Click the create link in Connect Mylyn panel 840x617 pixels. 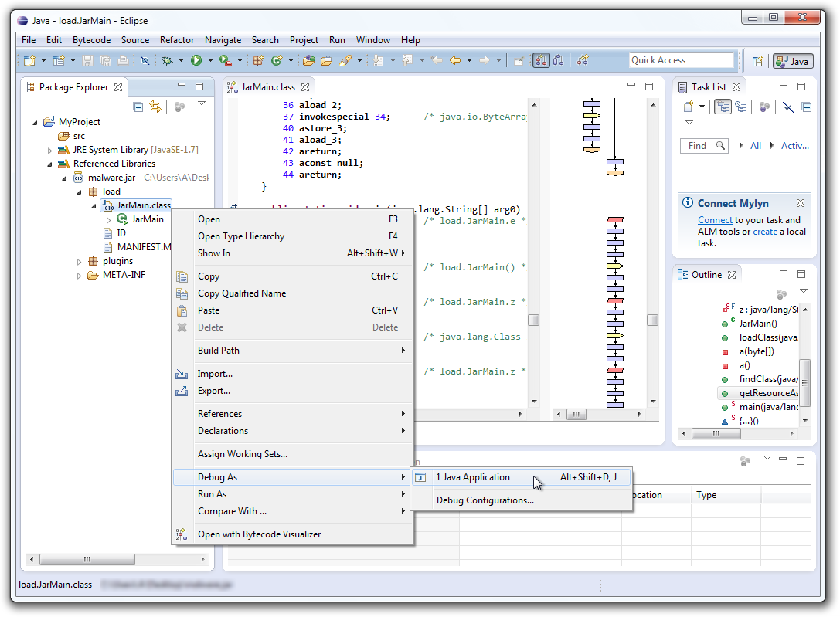pyautogui.click(x=765, y=231)
